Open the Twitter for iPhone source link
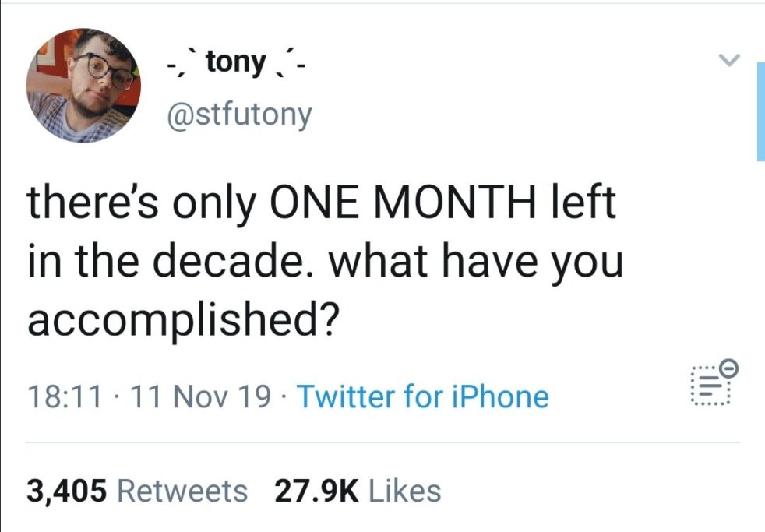 (422, 397)
